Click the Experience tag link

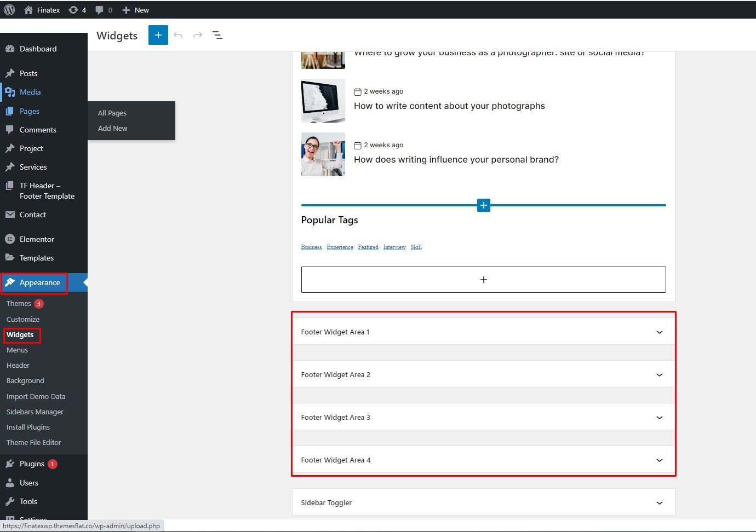click(x=340, y=247)
